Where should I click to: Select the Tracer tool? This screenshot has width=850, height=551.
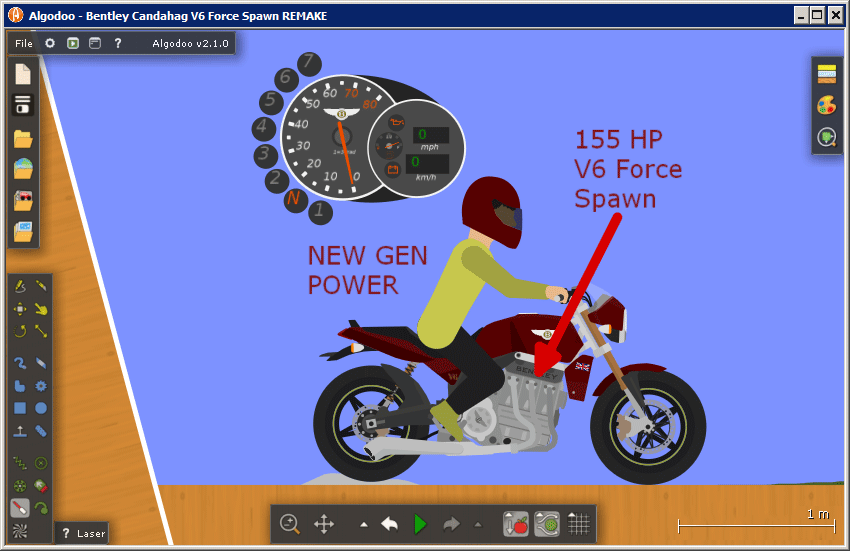(41, 508)
